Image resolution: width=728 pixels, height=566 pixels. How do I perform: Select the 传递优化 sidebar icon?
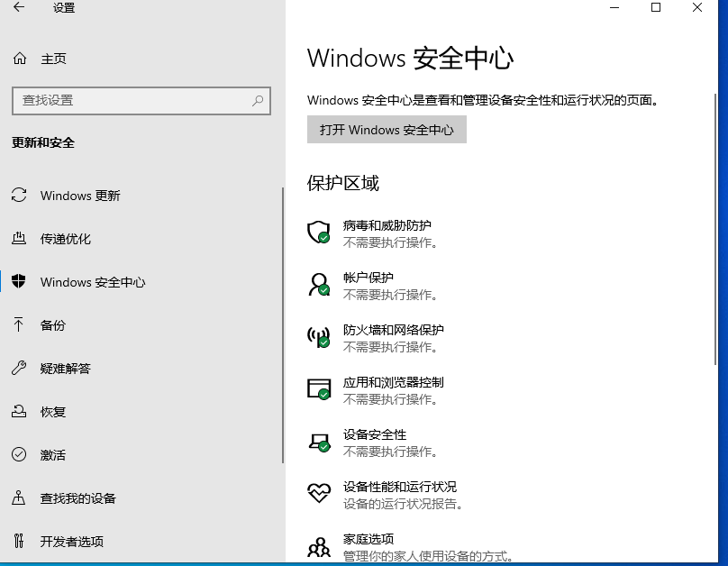coord(20,239)
